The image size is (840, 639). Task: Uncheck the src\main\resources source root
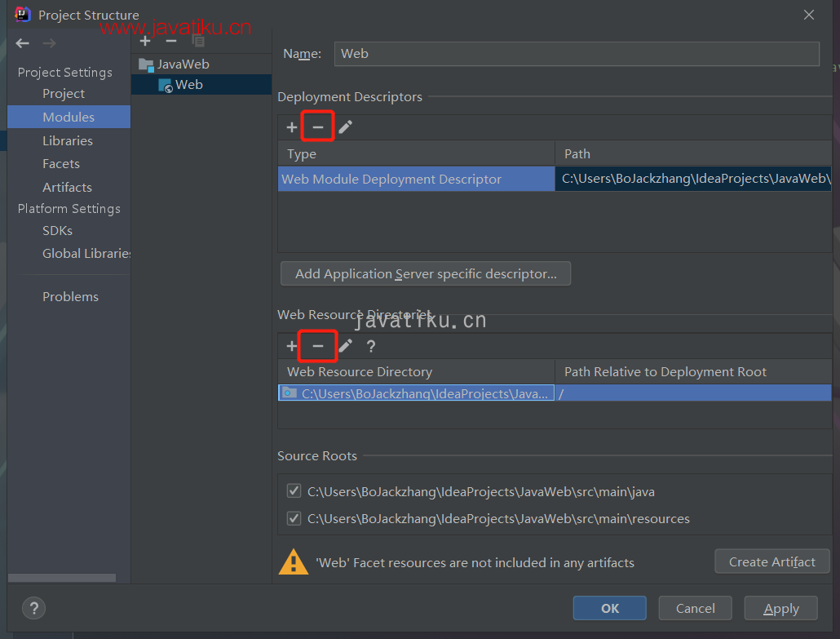[294, 518]
